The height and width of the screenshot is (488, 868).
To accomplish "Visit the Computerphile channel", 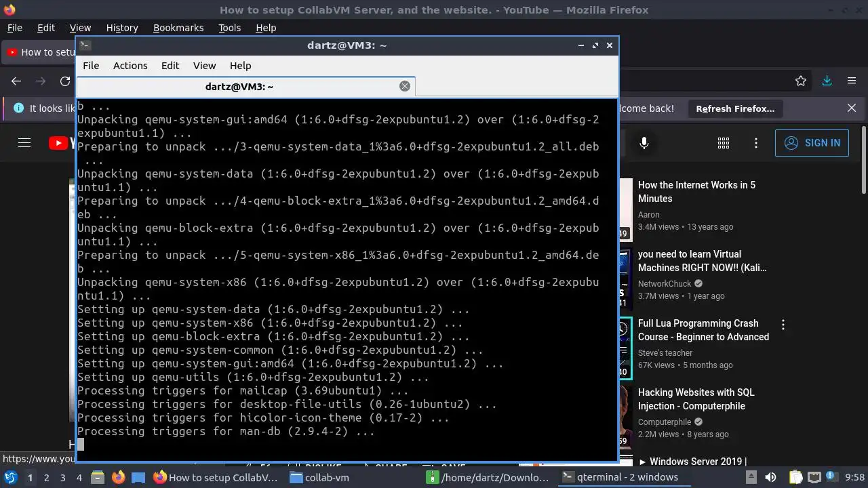I will pyautogui.click(x=665, y=422).
